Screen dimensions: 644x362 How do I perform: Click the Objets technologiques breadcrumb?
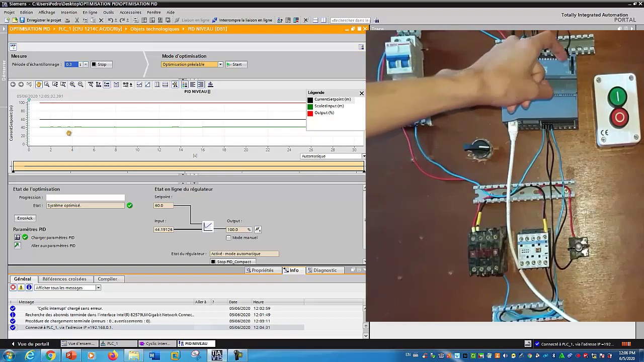(x=154, y=29)
